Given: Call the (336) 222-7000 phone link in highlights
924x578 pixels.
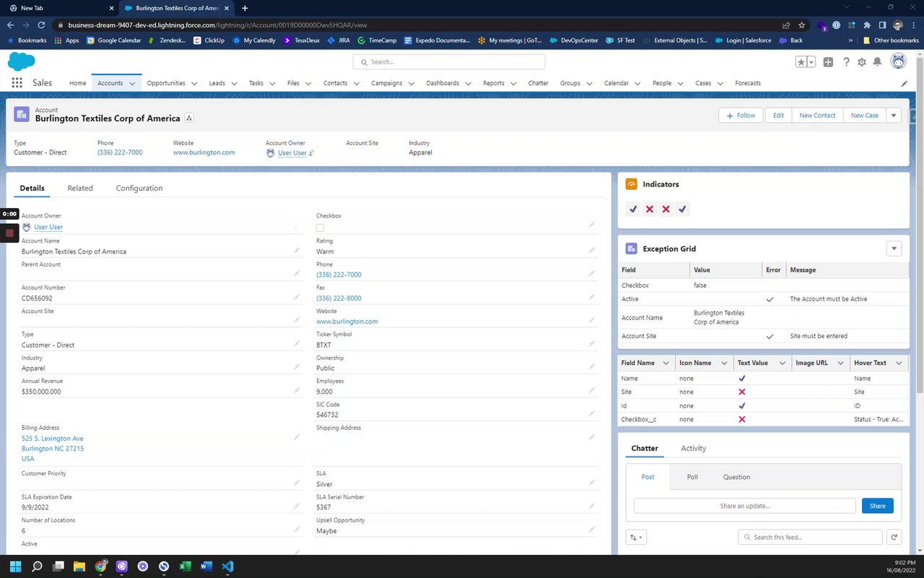Looking at the screenshot, I should click(x=120, y=152).
